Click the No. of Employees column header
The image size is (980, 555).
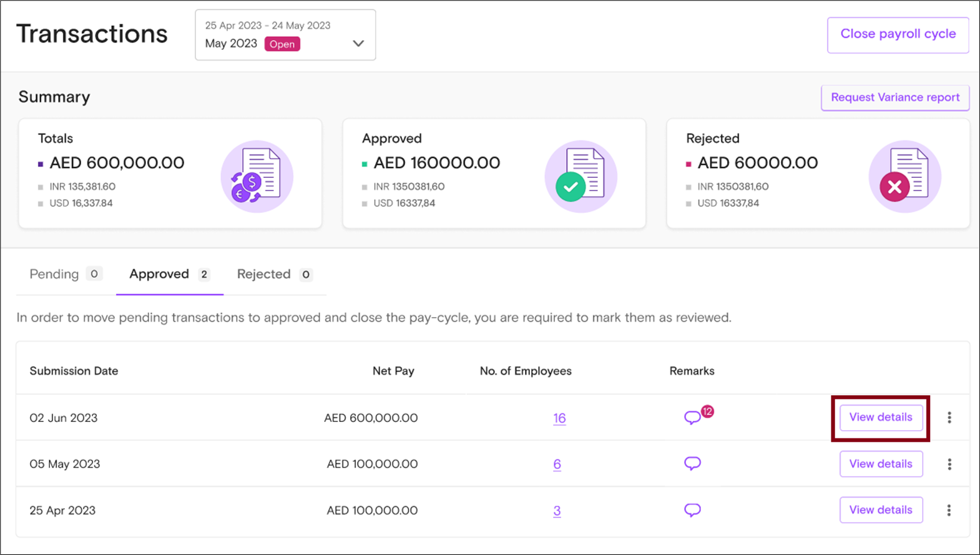(x=526, y=371)
